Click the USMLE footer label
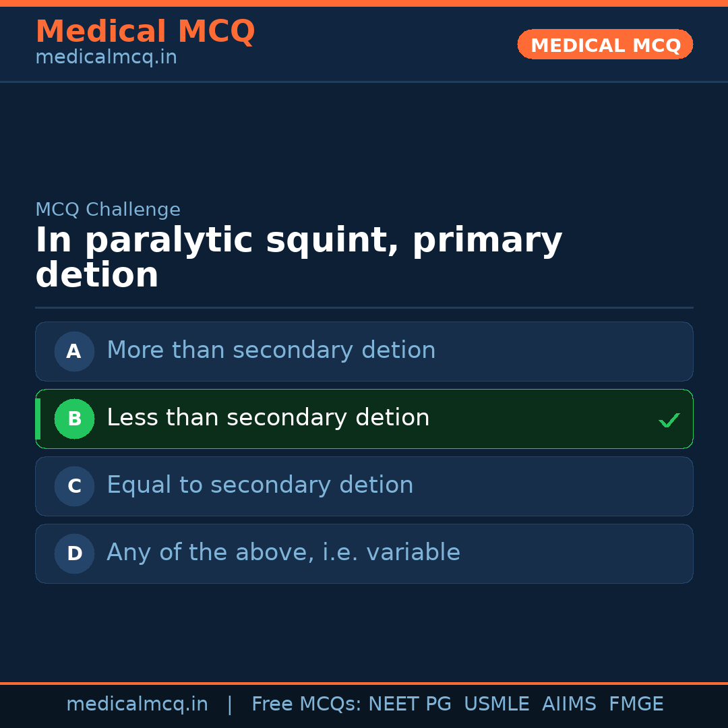The height and width of the screenshot is (728, 728). [496, 704]
